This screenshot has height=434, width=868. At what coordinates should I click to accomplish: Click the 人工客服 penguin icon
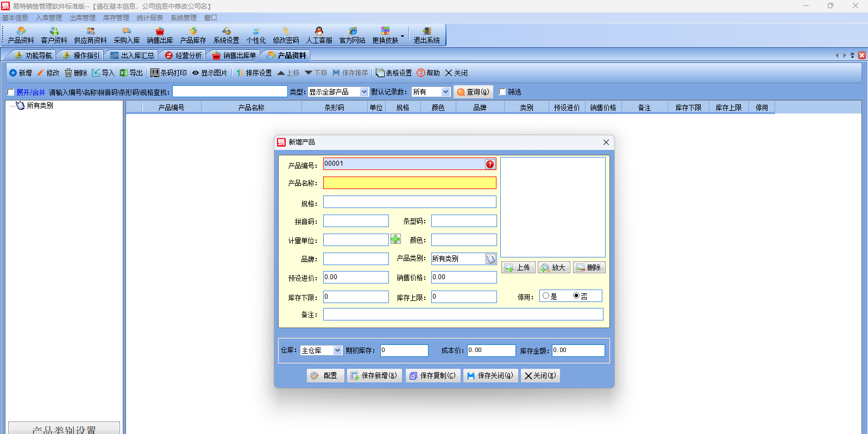pyautogui.click(x=319, y=32)
